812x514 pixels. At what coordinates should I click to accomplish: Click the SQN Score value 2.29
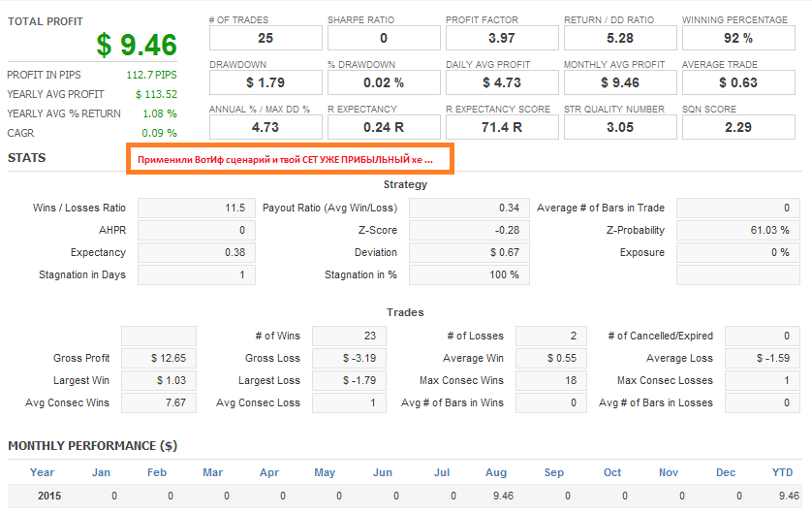[738, 127]
